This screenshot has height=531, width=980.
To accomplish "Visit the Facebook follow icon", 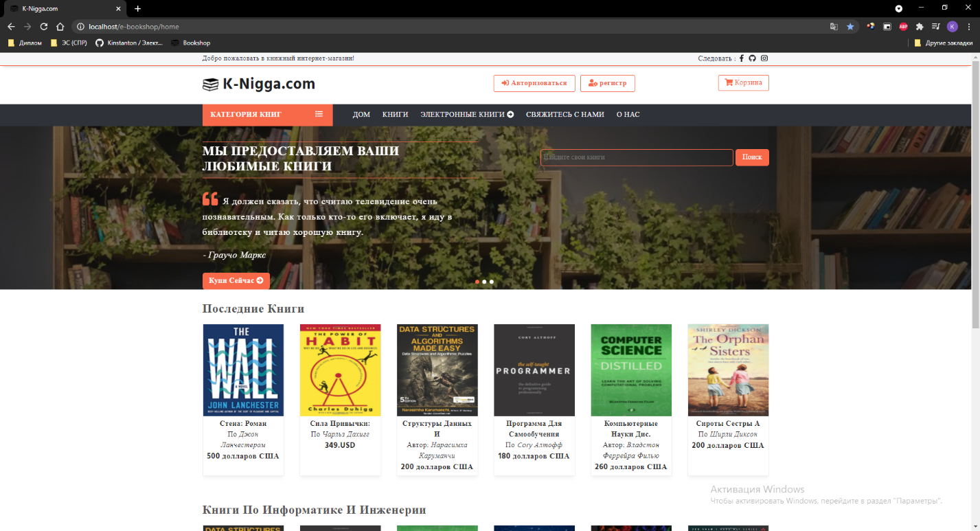I will (x=742, y=58).
